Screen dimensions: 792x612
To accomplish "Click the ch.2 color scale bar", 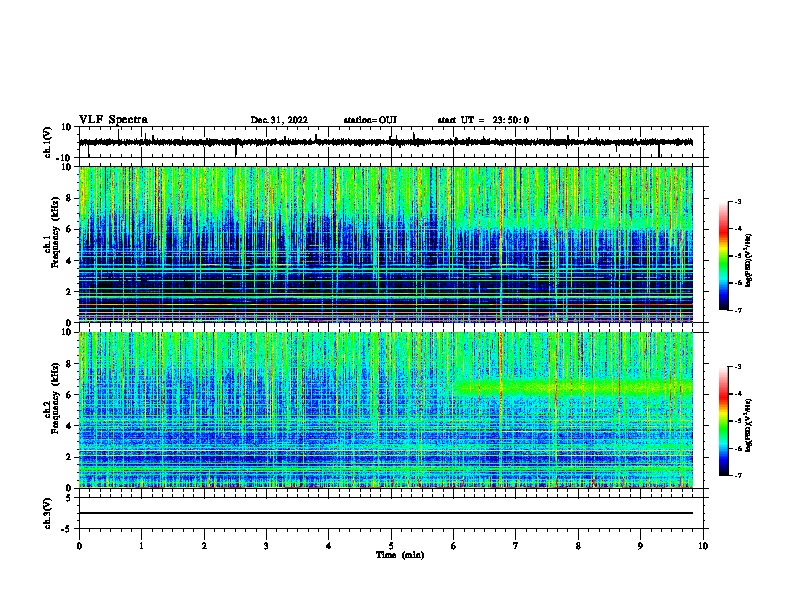I will 724,421.
